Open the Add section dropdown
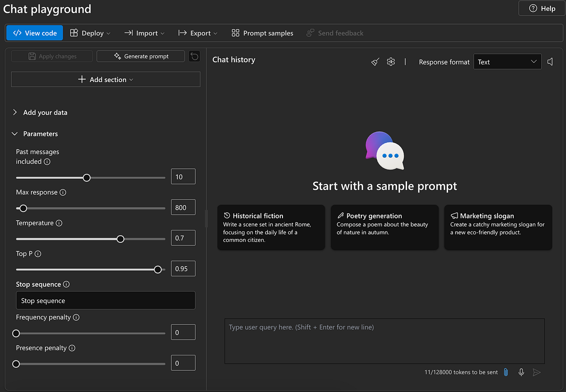566x392 pixels. point(105,79)
